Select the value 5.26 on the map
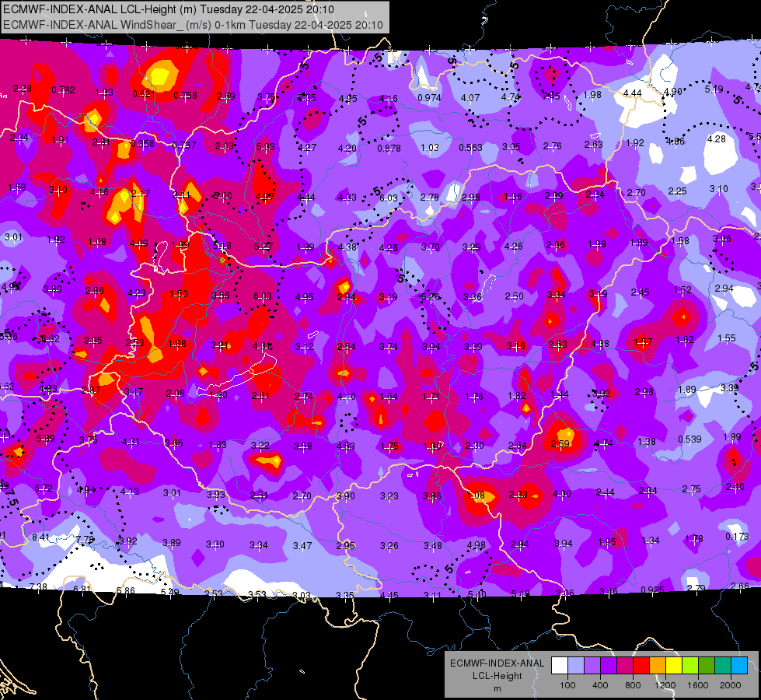The width and height of the screenshot is (761, 700). (431, 296)
